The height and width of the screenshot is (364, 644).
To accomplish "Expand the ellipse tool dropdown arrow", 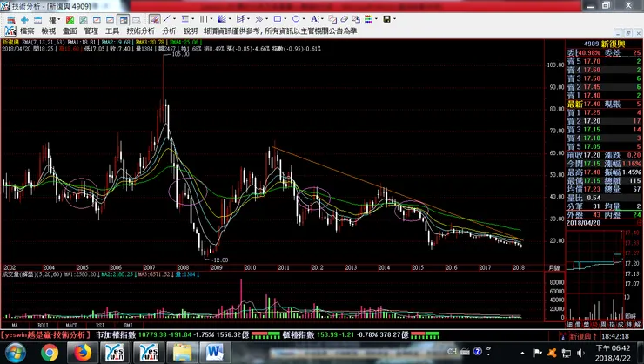I will pyautogui.click(x=304, y=19).
